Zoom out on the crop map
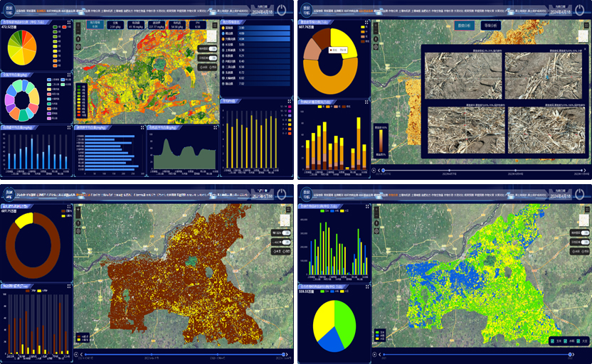Screen dimensions: 592x364 [x=376, y=215]
